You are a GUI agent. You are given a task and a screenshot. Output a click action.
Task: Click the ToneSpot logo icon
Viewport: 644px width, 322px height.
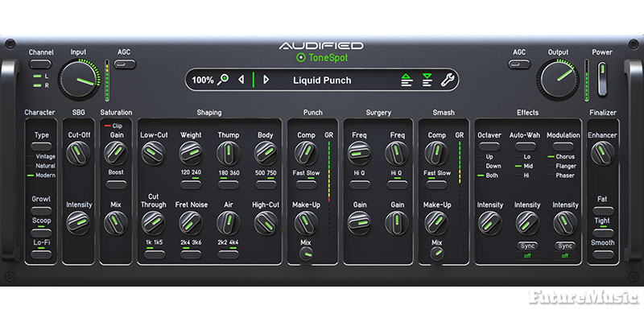[301, 58]
